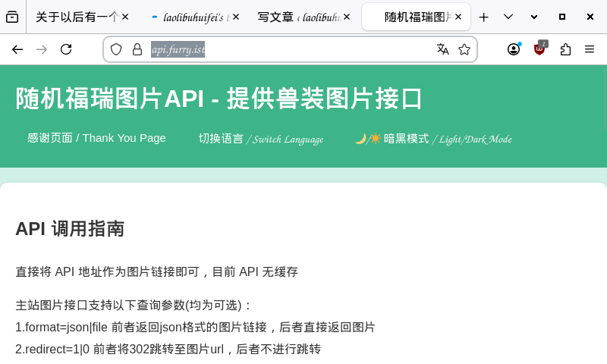The image size is (607, 364).
Task: Open the hamburger application menu
Action: pos(590,49)
